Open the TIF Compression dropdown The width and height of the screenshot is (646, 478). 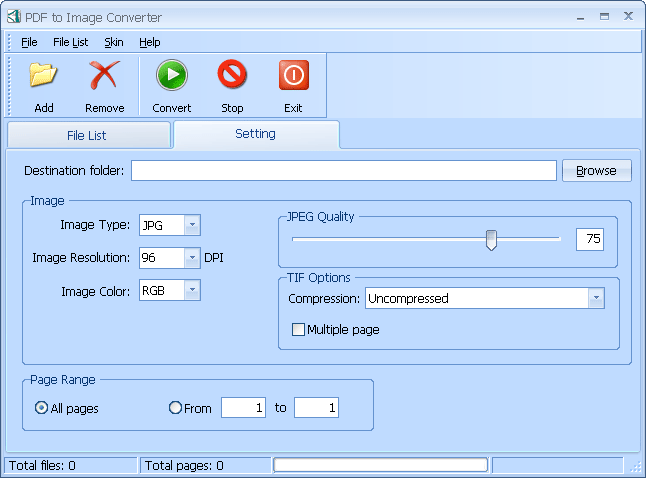coord(596,298)
